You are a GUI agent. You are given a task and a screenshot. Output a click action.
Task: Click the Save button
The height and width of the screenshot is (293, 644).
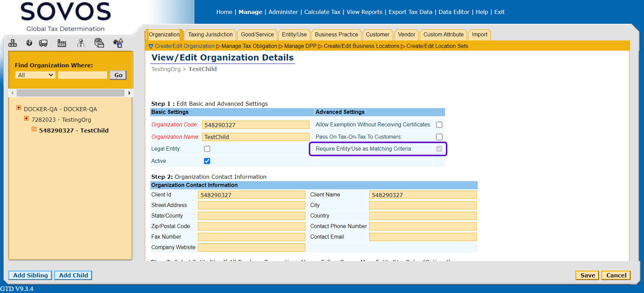587,275
